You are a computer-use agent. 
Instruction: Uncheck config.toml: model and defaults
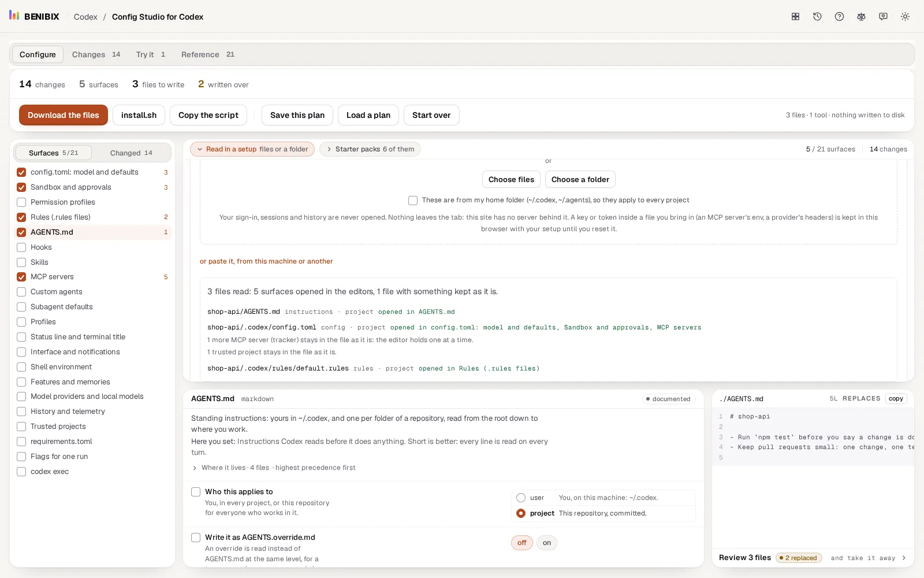(21, 172)
